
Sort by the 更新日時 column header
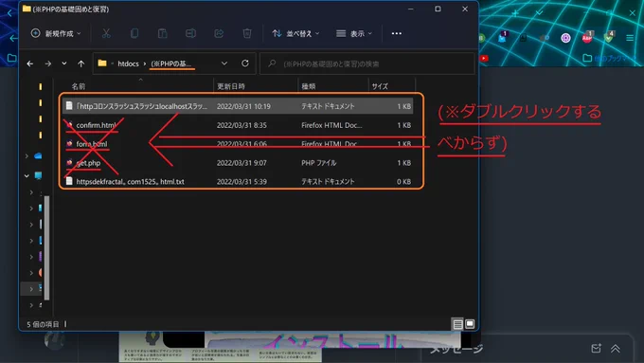(231, 86)
